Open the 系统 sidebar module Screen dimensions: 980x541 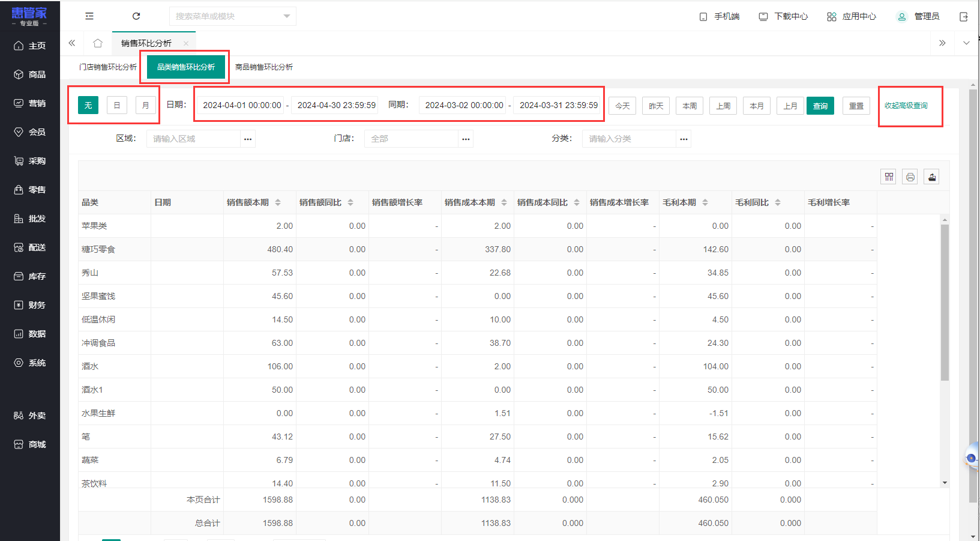click(30, 363)
